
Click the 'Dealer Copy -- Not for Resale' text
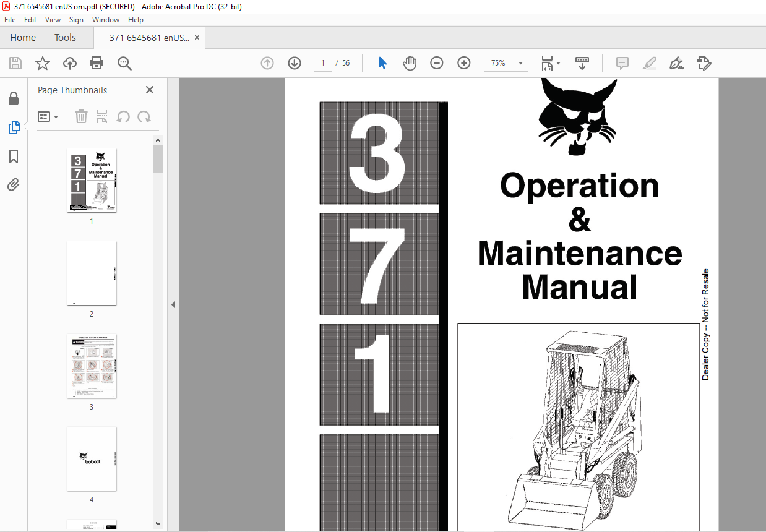[705, 324]
